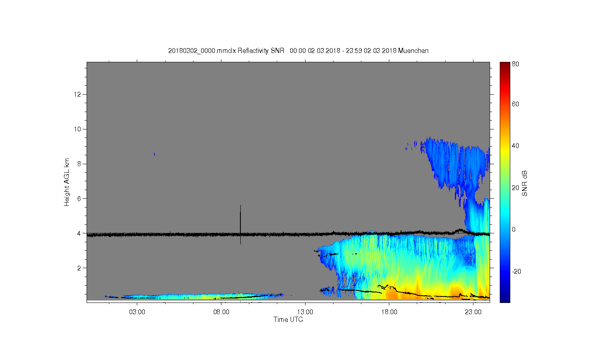Click the colorbar value 60

pos(516,104)
